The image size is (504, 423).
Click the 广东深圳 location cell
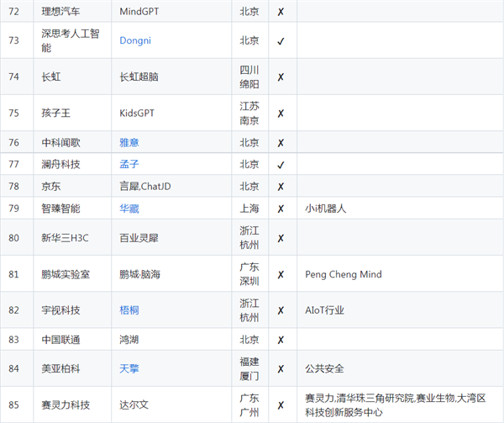point(249,274)
